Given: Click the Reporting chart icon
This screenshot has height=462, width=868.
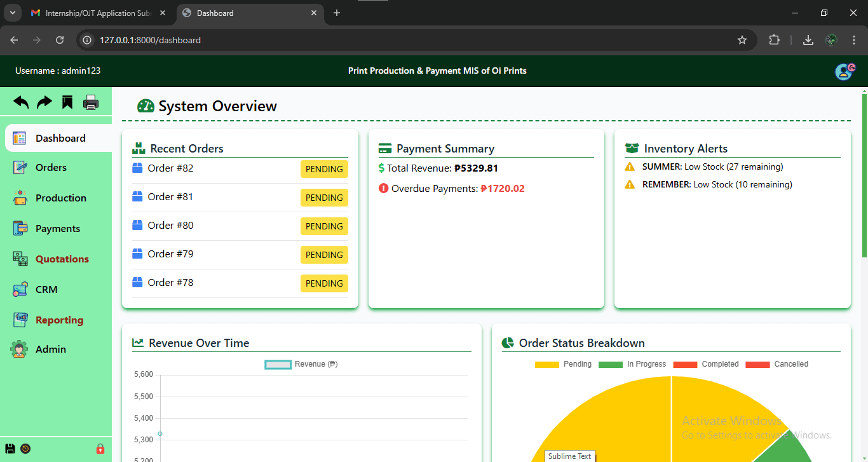Looking at the screenshot, I should click(20, 320).
